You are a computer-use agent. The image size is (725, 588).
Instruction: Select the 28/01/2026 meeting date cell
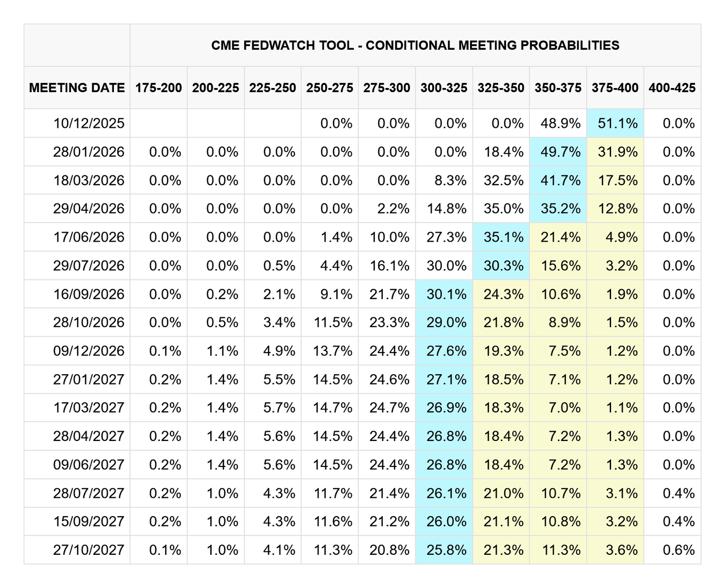89,152
